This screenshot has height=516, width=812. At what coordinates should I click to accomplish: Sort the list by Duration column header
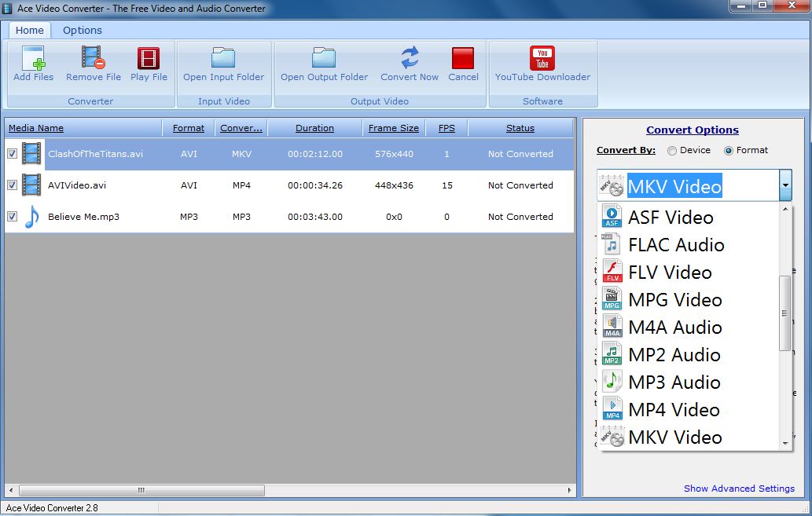pyautogui.click(x=314, y=128)
